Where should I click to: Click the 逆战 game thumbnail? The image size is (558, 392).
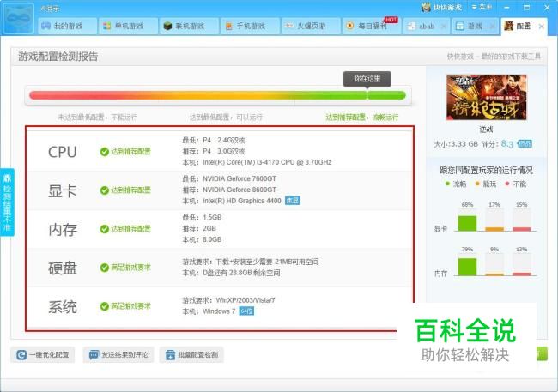pos(487,98)
